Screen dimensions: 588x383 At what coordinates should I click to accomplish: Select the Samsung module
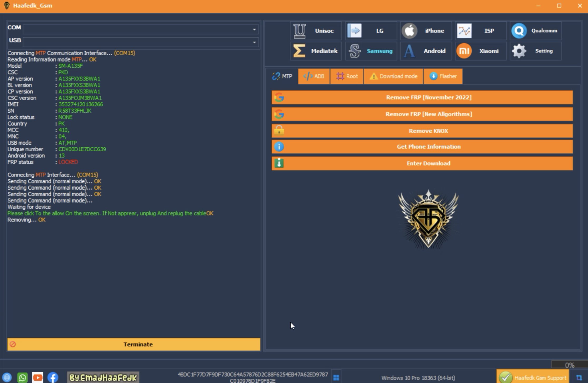[371, 51]
